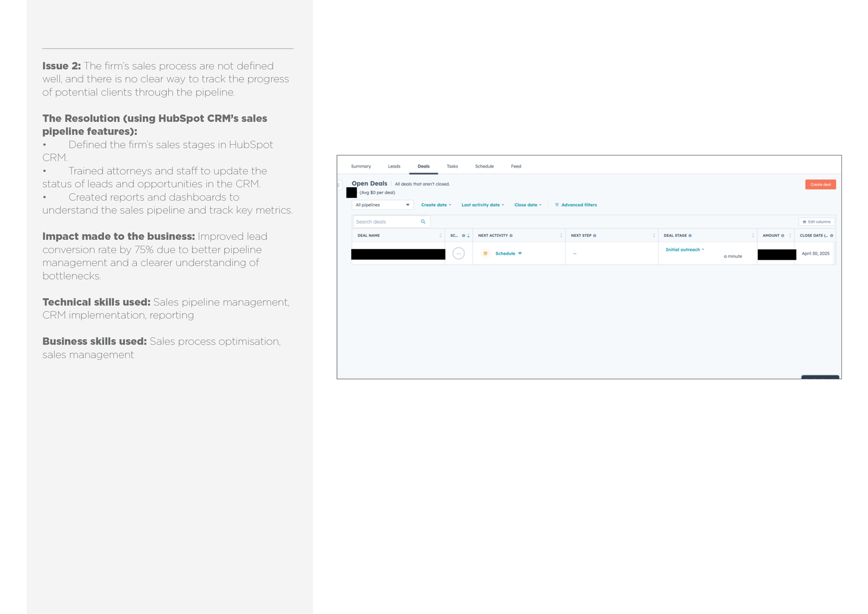Click the calendar icon beside Schedule
Viewport: 868px width, 614px height.
[x=485, y=253]
